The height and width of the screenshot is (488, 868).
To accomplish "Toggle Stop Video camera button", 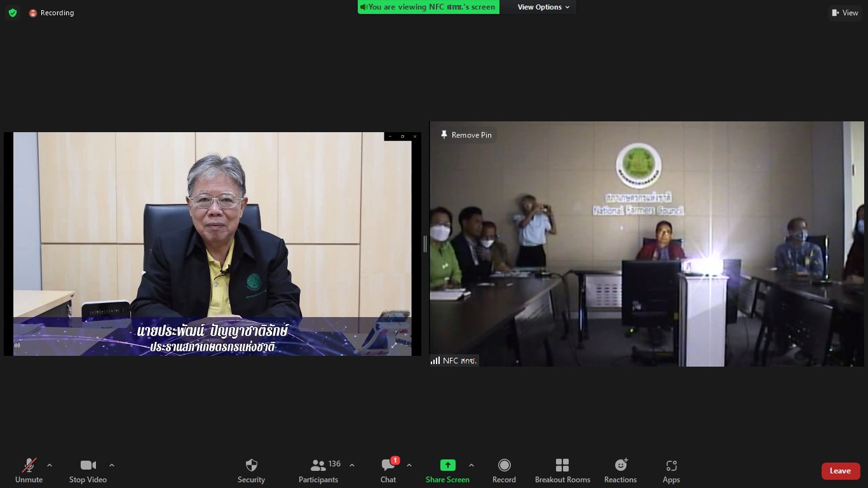I will (88, 471).
